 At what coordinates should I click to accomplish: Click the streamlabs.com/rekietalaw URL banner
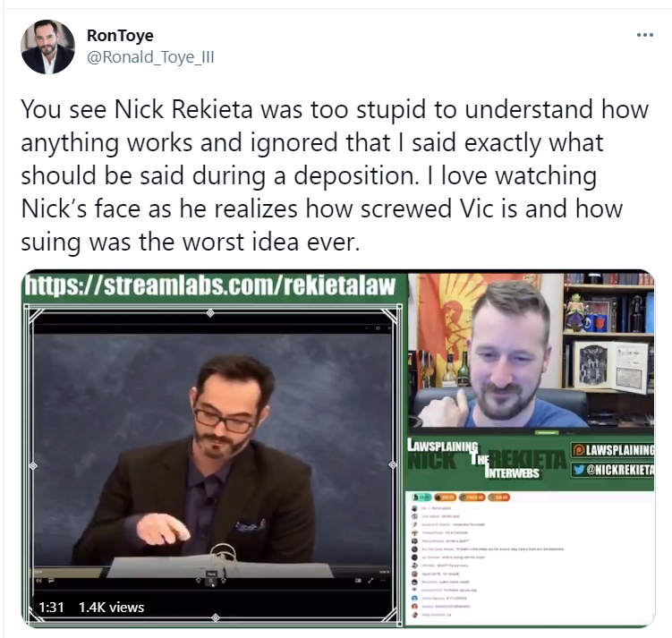pos(210,285)
